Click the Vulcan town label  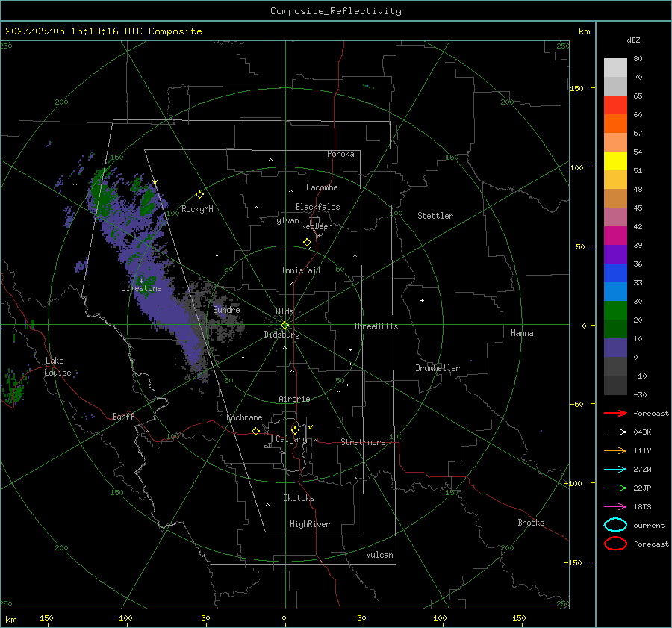[380, 555]
